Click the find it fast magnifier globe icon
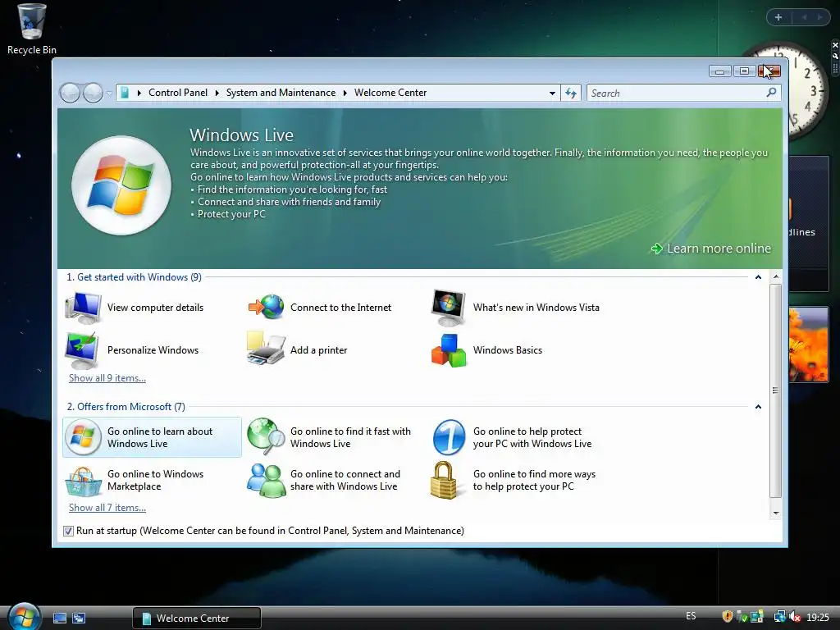The image size is (840, 630). [x=266, y=436]
